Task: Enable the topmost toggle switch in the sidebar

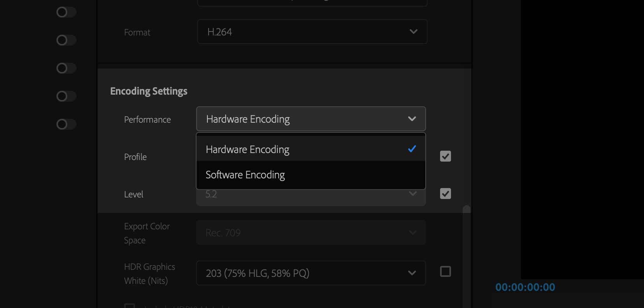Action: 66,12
